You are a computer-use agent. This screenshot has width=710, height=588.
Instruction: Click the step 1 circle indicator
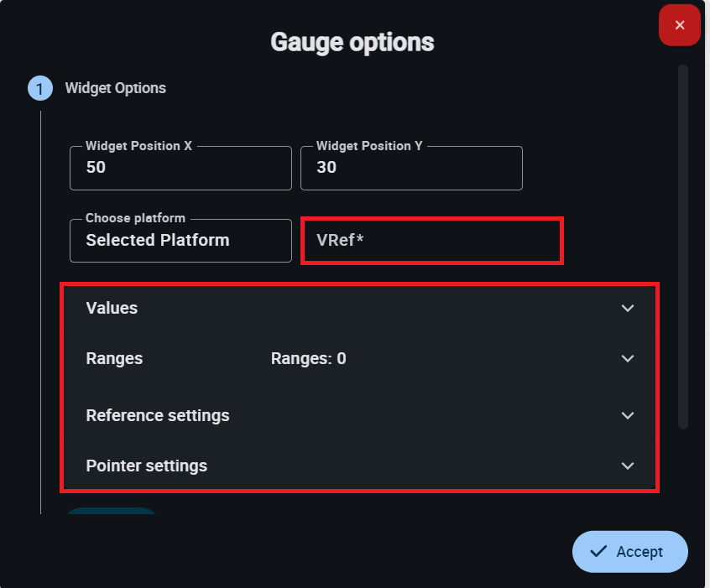coord(40,88)
